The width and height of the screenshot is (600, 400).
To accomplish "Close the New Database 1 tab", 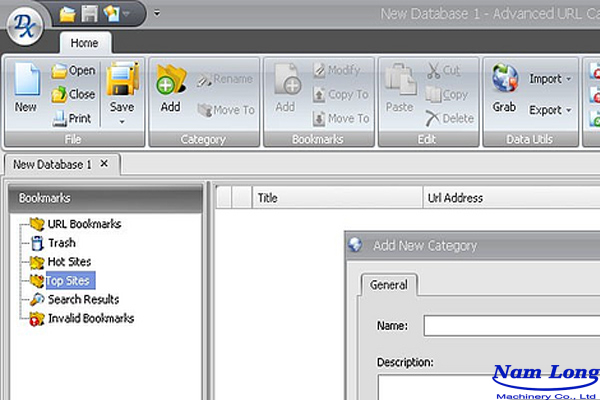I will pos(105,163).
